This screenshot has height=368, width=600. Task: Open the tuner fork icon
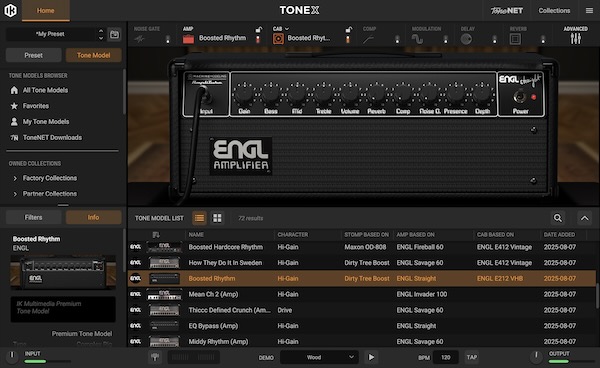[x=155, y=357]
